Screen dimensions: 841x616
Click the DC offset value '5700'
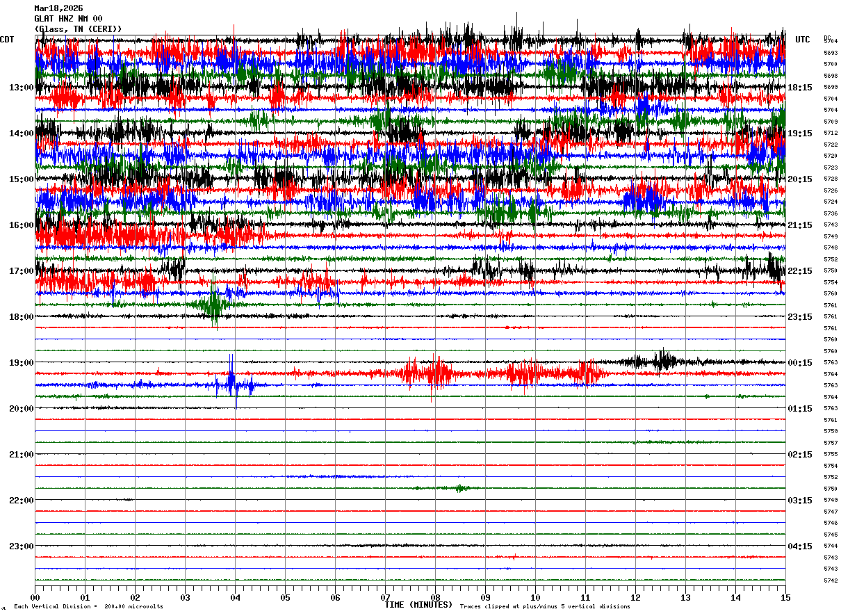pyautogui.click(x=831, y=64)
